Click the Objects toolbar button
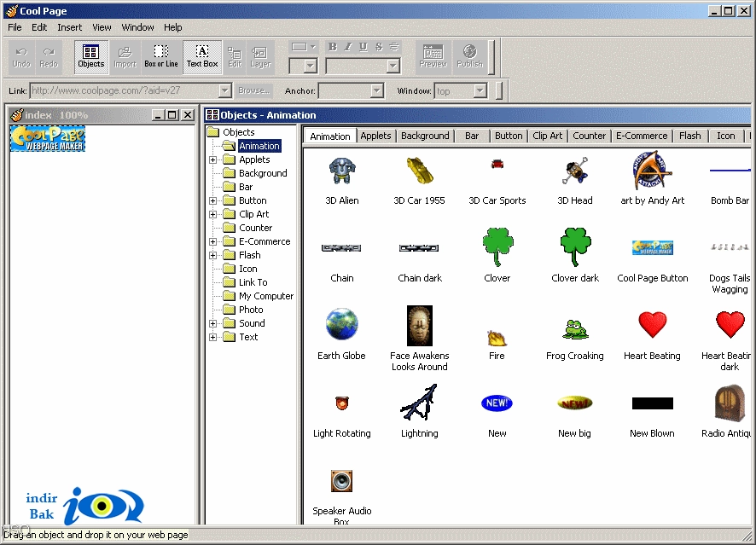The width and height of the screenshot is (756, 545). (x=91, y=57)
